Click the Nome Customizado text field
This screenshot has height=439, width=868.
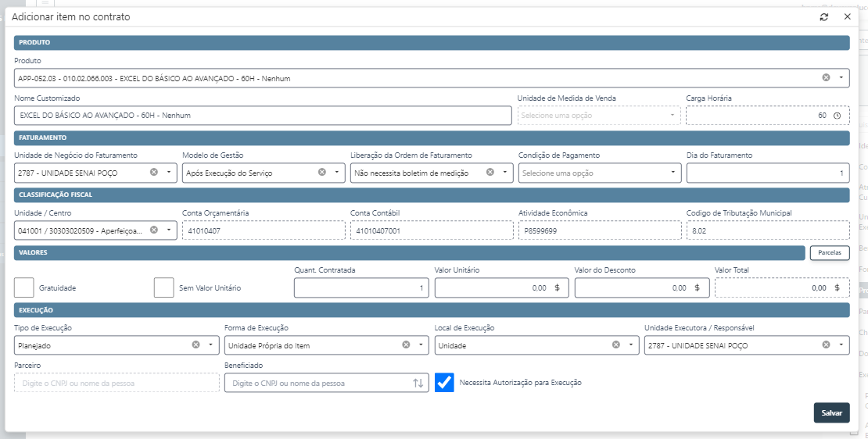[262, 116]
